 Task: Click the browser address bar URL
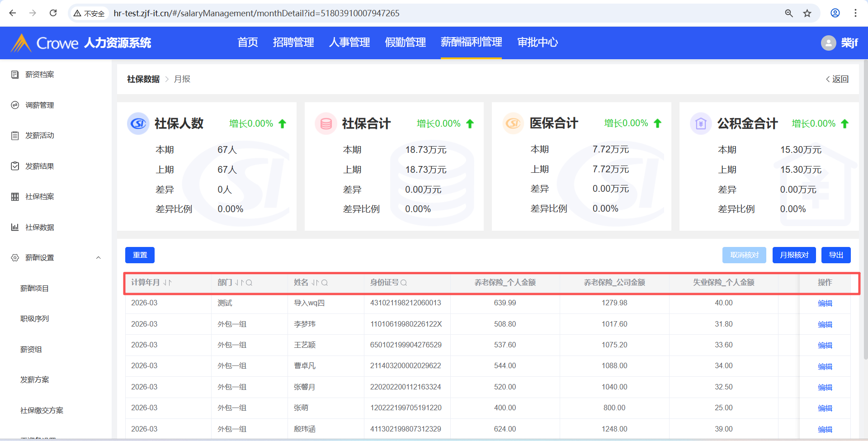coord(256,13)
